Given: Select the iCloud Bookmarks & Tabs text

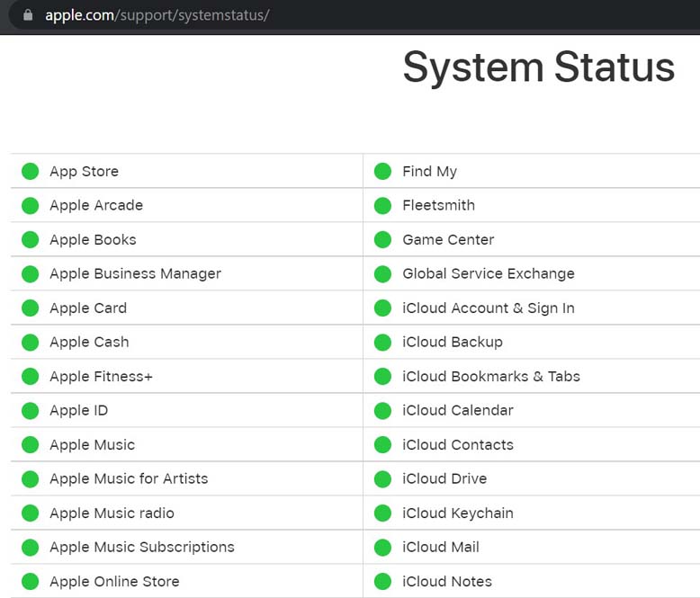Looking at the screenshot, I should (x=491, y=376).
